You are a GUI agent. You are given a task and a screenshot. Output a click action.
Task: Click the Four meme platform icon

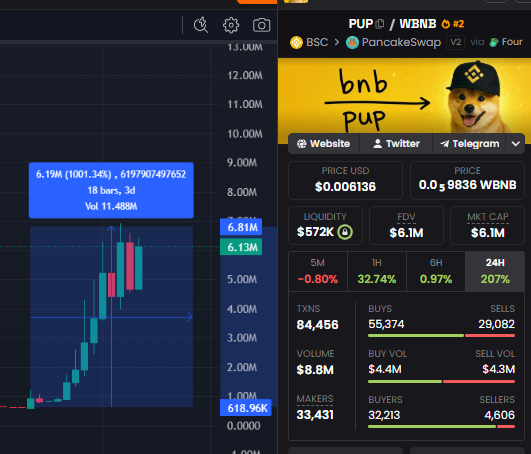coord(494,42)
